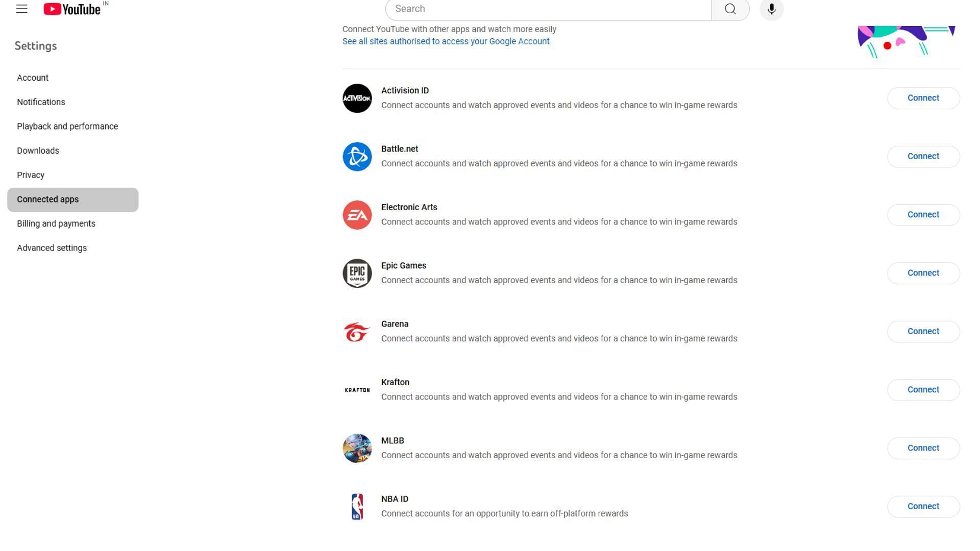Connect the Epic Games account
Viewport: 980px width, 551px height.
(x=923, y=272)
